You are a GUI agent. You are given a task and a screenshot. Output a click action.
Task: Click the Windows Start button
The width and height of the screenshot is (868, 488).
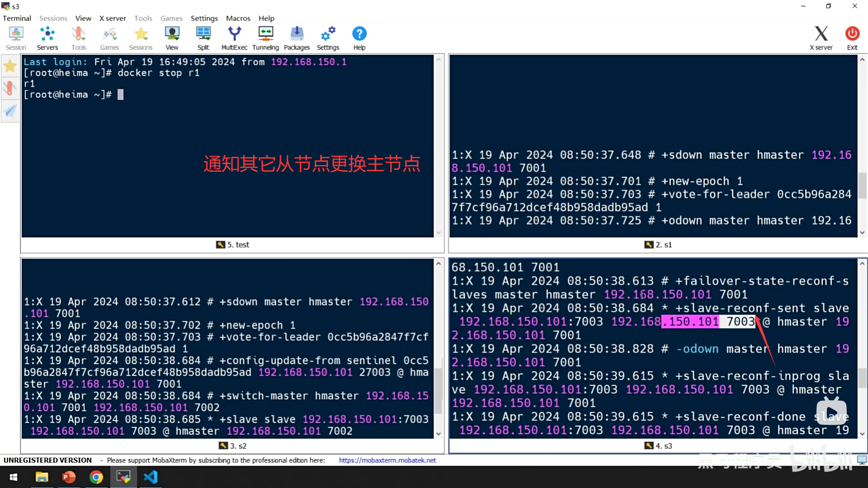click(x=14, y=477)
